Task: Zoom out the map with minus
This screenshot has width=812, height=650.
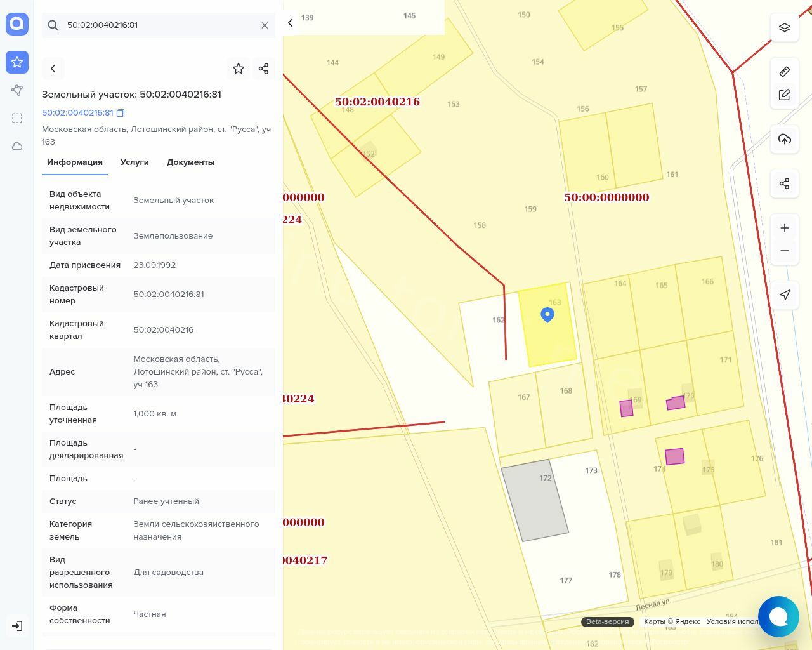Action: [785, 251]
